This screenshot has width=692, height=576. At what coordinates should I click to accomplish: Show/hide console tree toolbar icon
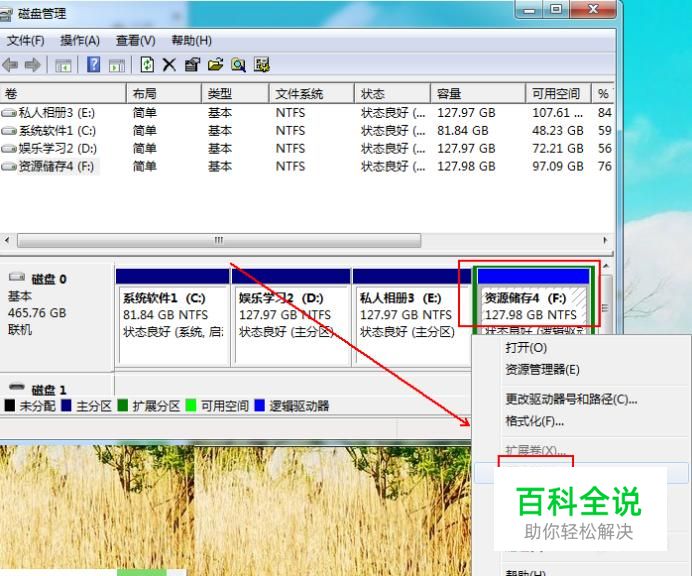pyautogui.click(x=63, y=66)
